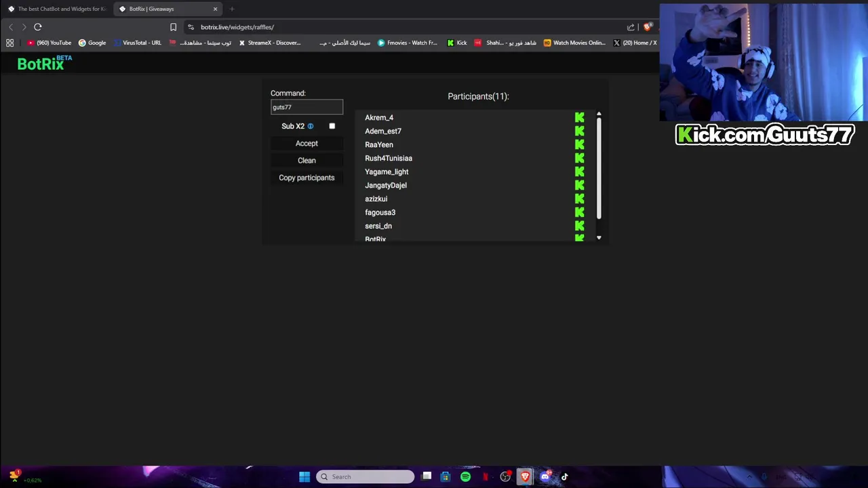Select participant Rush4Tunisiaa

389,158
